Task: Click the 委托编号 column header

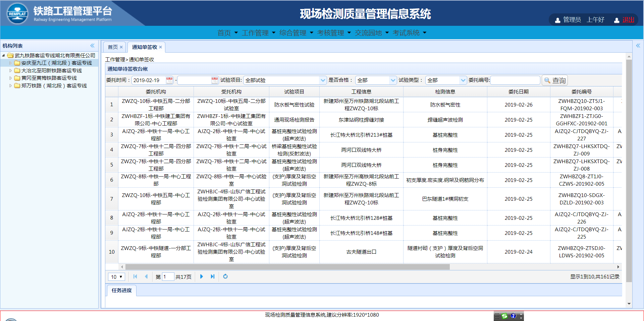Action: click(x=582, y=92)
